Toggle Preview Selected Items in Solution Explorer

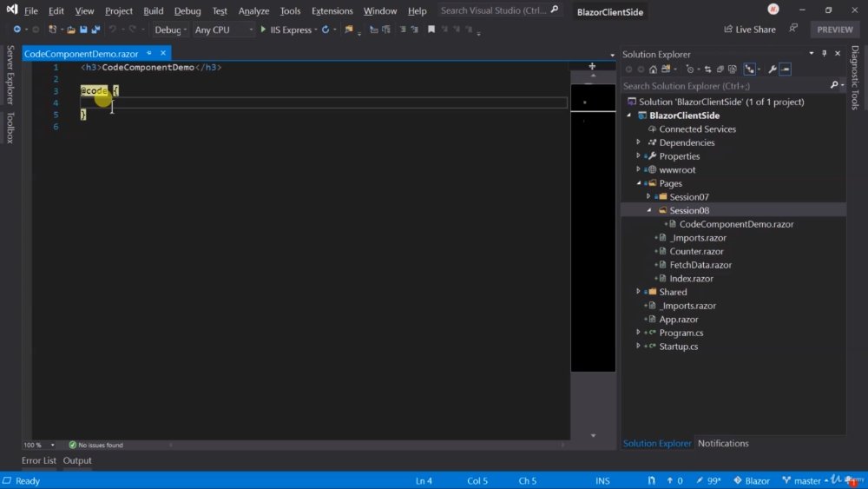[785, 69]
